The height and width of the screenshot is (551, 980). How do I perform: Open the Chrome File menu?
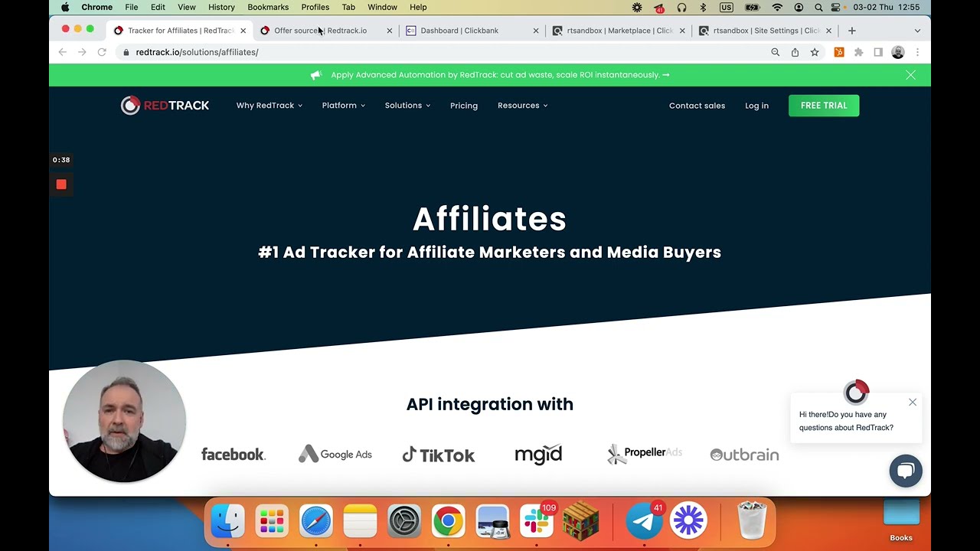pyautogui.click(x=132, y=7)
